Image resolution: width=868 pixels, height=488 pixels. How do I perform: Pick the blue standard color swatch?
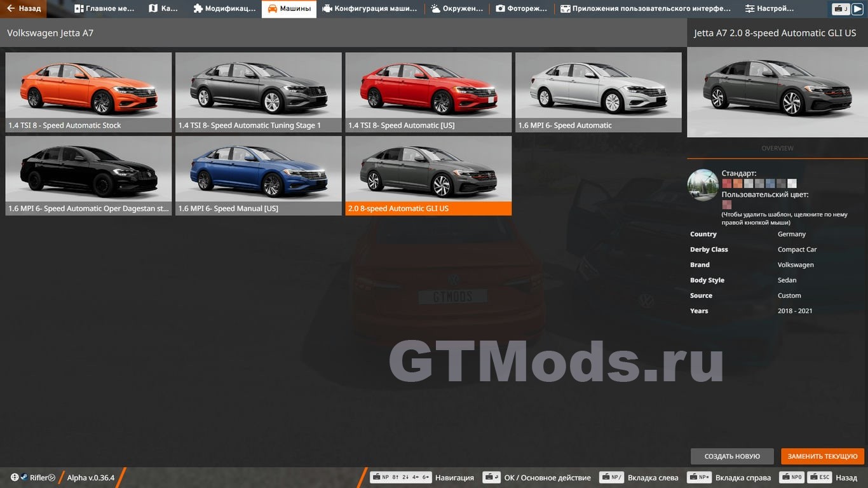point(770,184)
